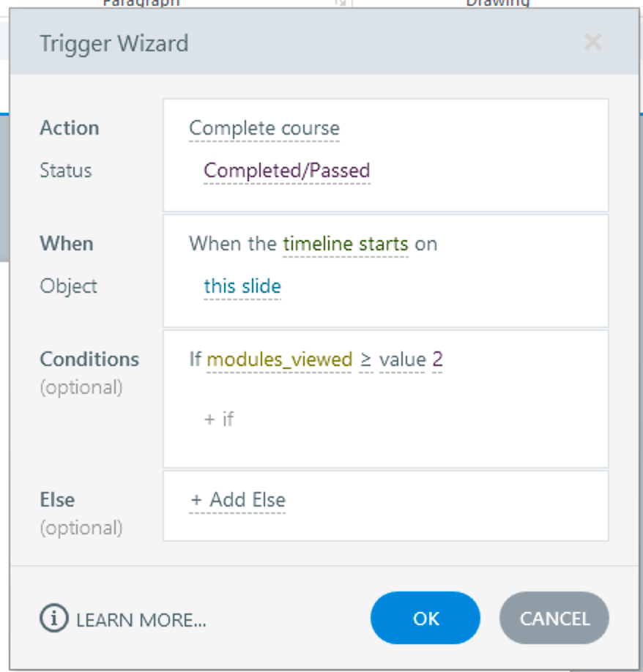Change the timeline starts event
This screenshot has height=672, width=643.
(x=345, y=244)
